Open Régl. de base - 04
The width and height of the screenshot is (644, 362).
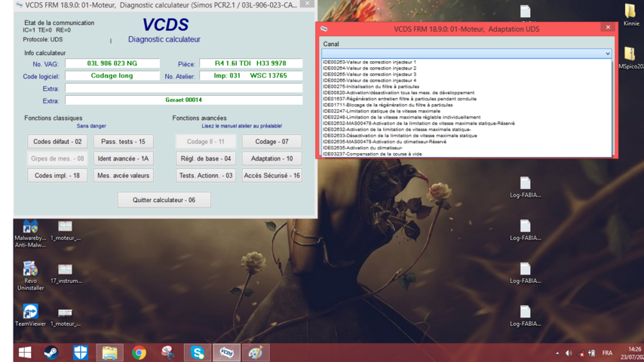pyautogui.click(x=206, y=158)
